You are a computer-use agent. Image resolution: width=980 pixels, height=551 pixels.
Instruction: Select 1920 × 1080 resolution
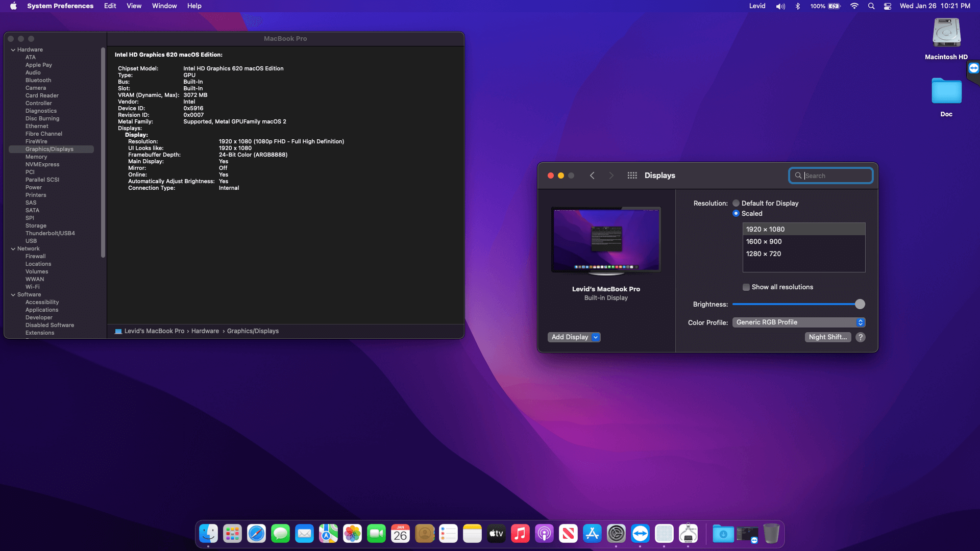[804, 229]
